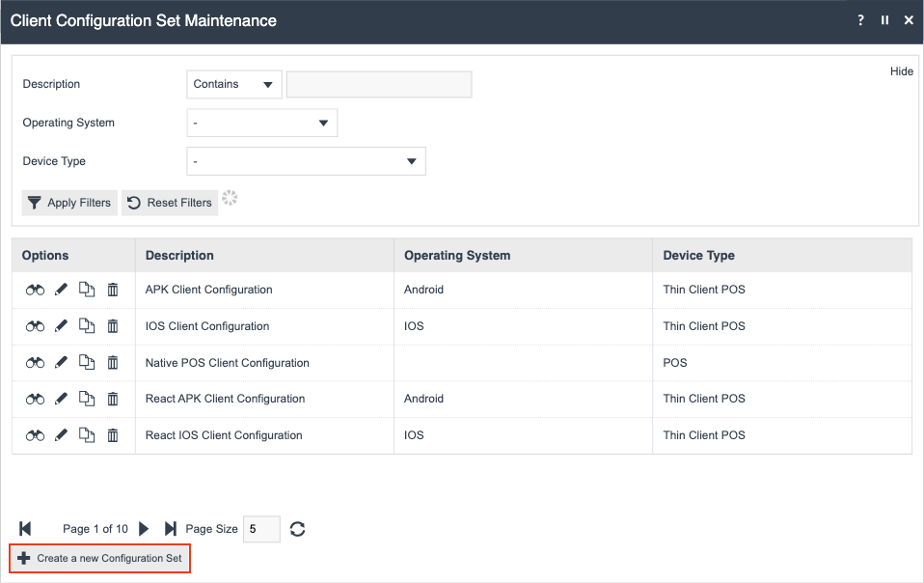This screenshot has width=924, height=583.
Task: Create a new Configuration Set
Action: [x=100, y=559]
